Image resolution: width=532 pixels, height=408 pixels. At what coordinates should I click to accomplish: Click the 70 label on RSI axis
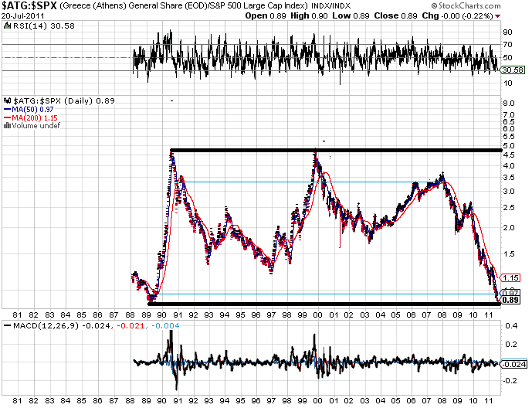(507, 45)
